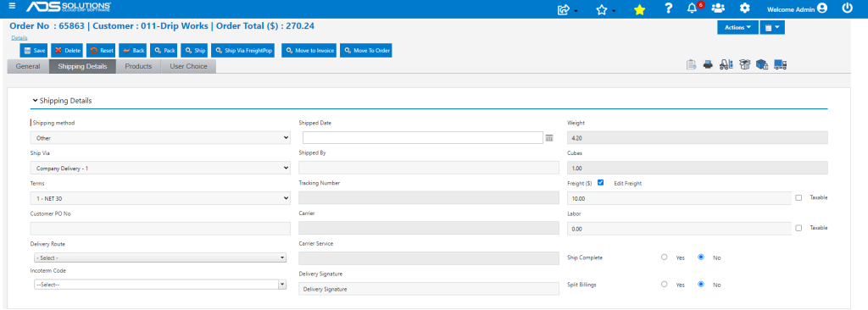Open the Incoterm Code dropdown
Screen dimensions: 868x310
[x=160, y=284]
